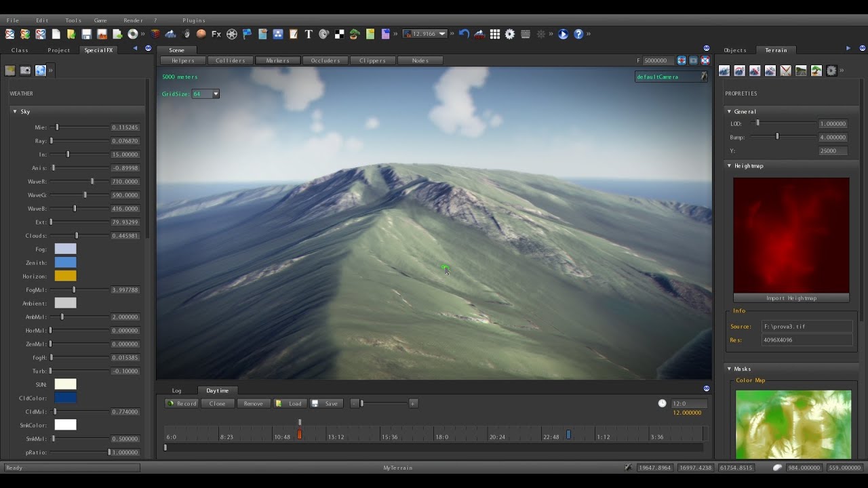Click the Import Heightmap button
868x488 pixels.
(x=791, y=298)
